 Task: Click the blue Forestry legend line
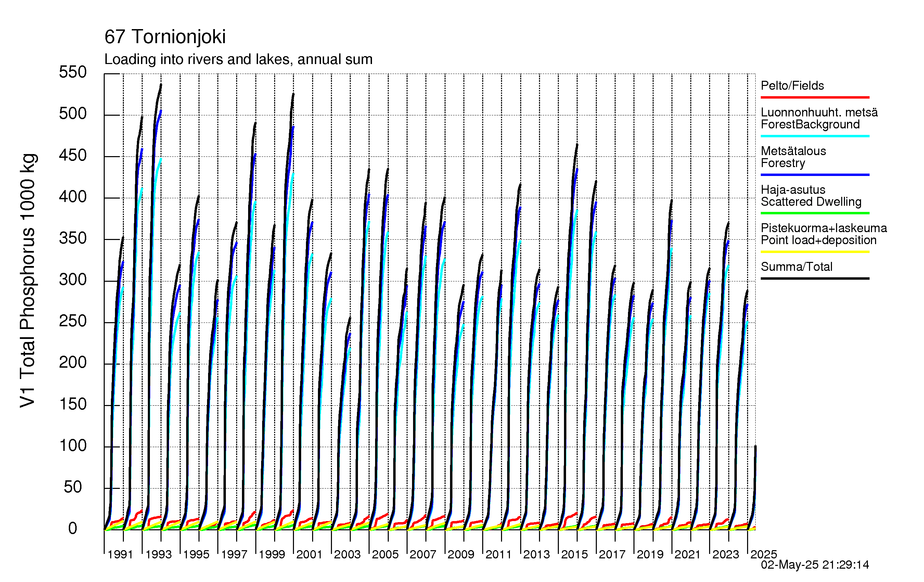pos(815,175)
